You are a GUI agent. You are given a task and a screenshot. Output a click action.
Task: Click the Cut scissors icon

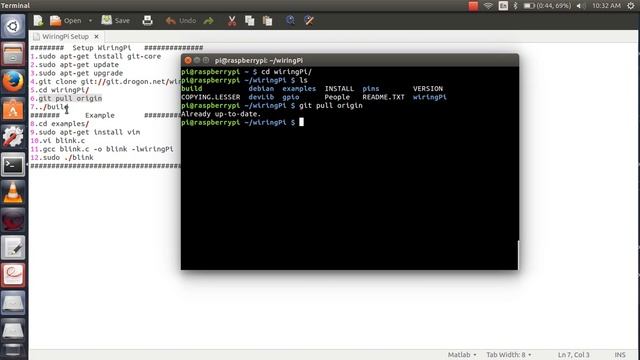232,20
